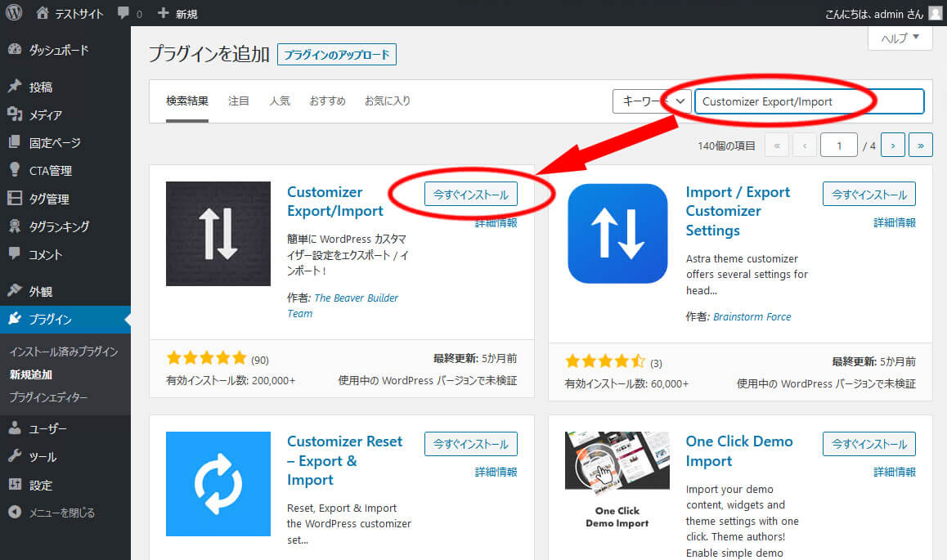Open Customizer Reset – Export & Import title
Image resolution: width=947 pixels, height=560 pixels.
pyautogui.click(x=345, y=460)
